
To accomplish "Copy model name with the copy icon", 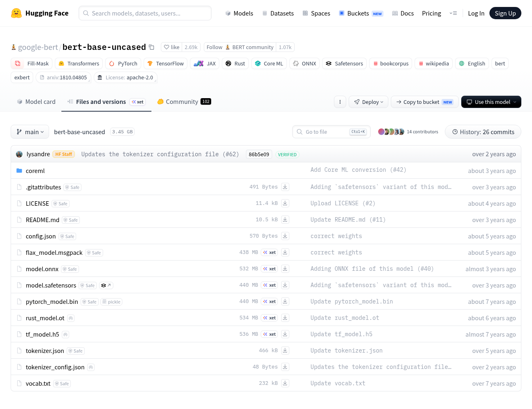I will [x=151, y=47].
